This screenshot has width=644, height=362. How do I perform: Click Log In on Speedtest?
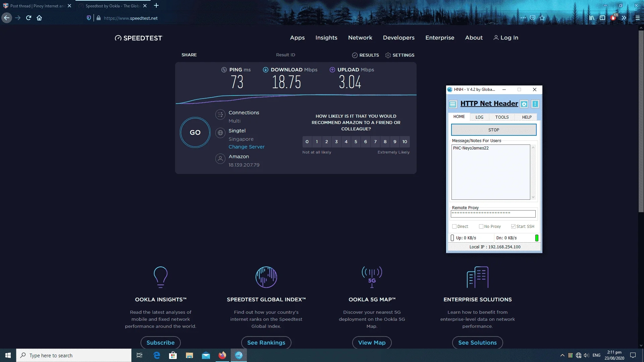(506, 38)
